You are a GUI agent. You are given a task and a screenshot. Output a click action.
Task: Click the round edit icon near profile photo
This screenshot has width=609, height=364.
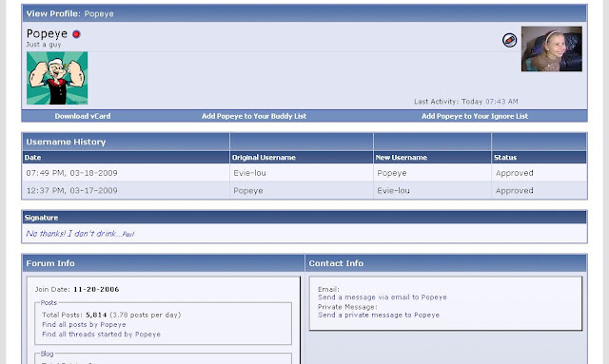point(509,40)
